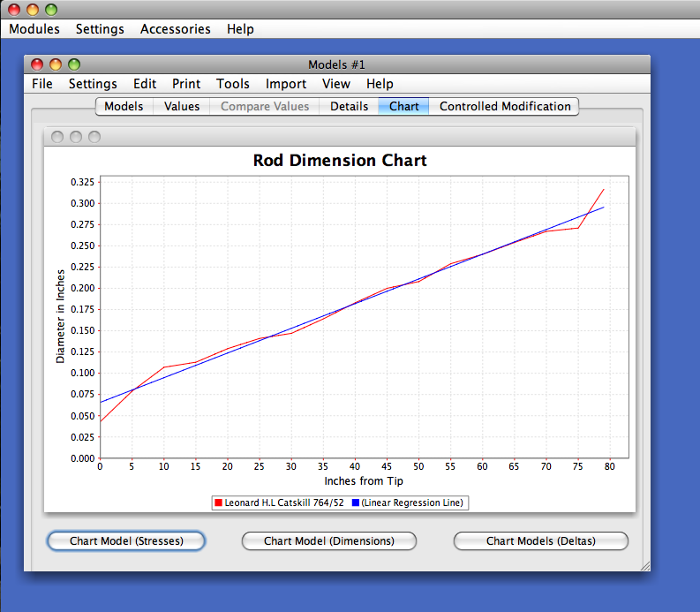Click the 0.325 value on the diameter axis
Viewport: 700px width, 612px height.
point(83,182)
